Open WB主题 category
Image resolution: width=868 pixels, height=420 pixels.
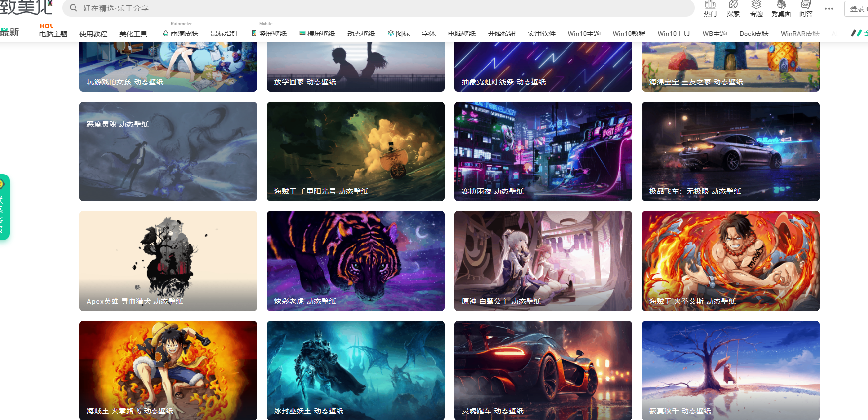715,34
